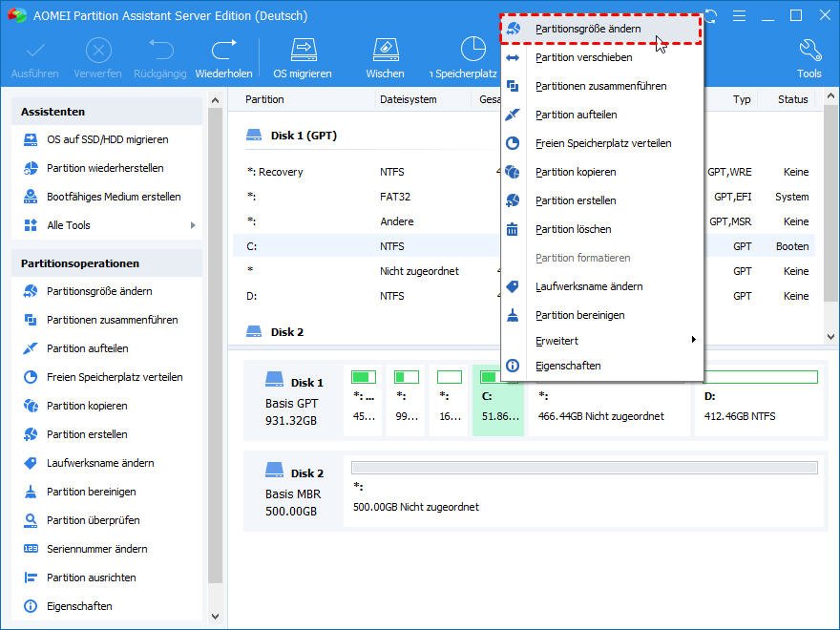This screenshot has width=840, height=630.
Task: Choose Partition erstellen in context menu
Action: 602,200
